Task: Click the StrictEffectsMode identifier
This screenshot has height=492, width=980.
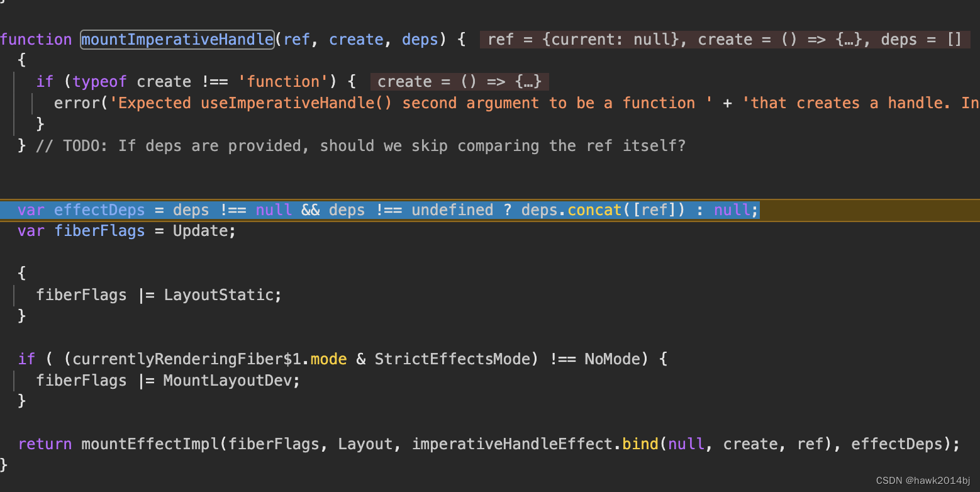Action: click(x=452, y=359)
